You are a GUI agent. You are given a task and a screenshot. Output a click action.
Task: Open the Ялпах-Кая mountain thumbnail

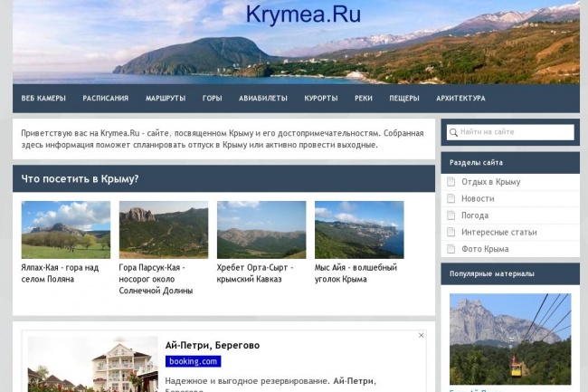[66, 230]
